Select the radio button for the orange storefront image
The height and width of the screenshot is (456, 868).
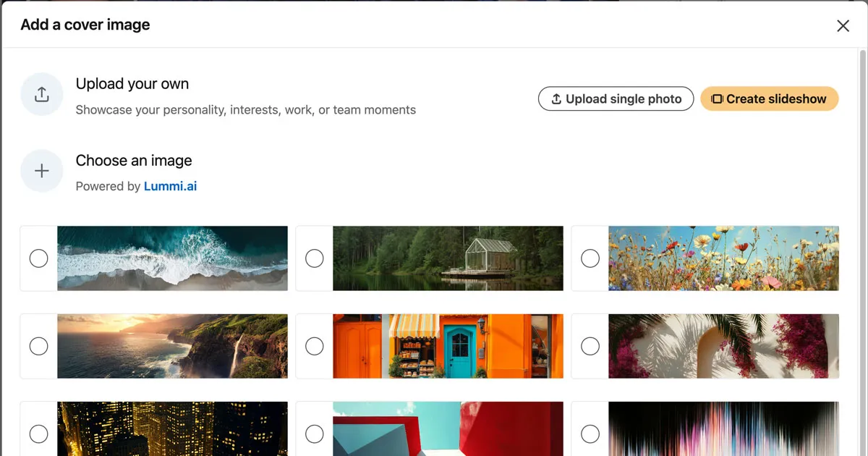click(x=315, y=346)
